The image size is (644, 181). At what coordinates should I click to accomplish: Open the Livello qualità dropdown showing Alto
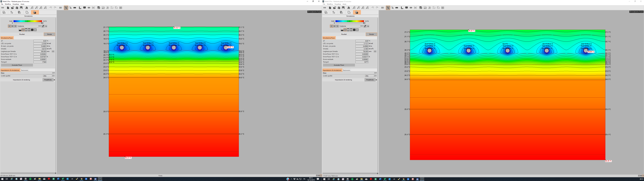pyautogui.click(x=53, y=76)
